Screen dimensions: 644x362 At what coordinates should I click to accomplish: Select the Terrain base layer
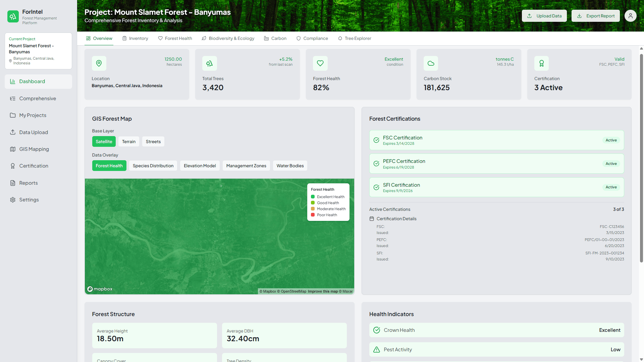click(129, 141)
